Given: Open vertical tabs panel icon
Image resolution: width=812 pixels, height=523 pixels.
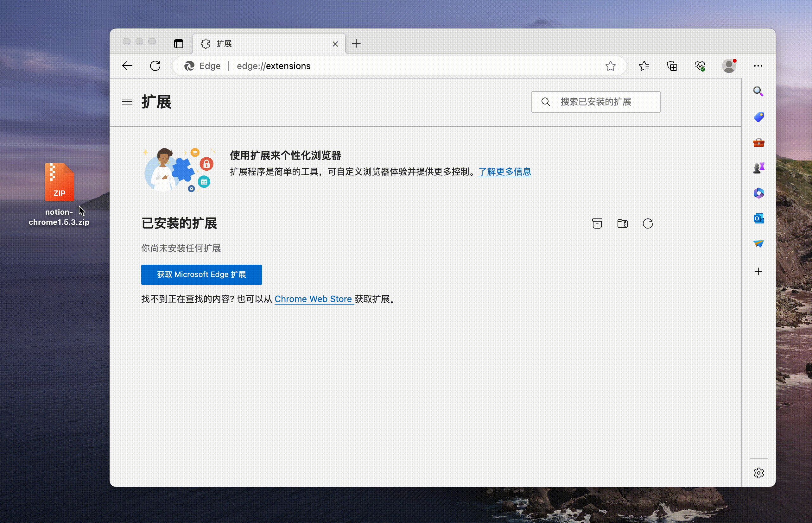Looking at the screenshot, I should click(179, 44).
